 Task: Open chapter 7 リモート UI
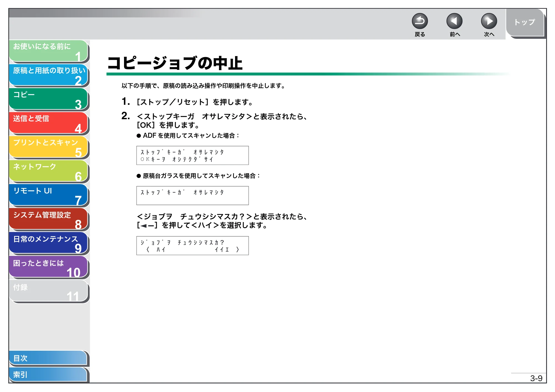(x=49, y=195)
